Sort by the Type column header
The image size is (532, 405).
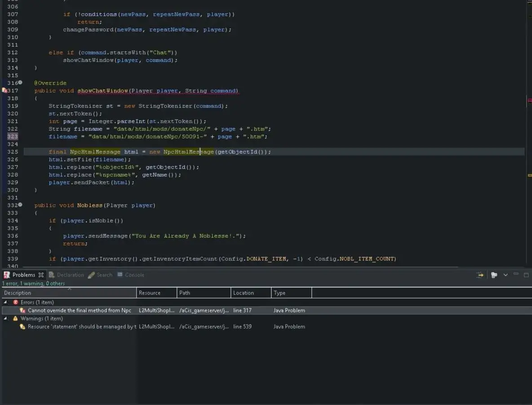[292, 293]
